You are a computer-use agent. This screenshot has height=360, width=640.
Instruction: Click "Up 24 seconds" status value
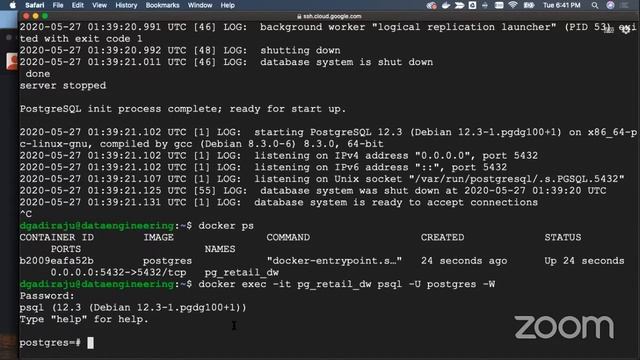[x=584, y=261]
